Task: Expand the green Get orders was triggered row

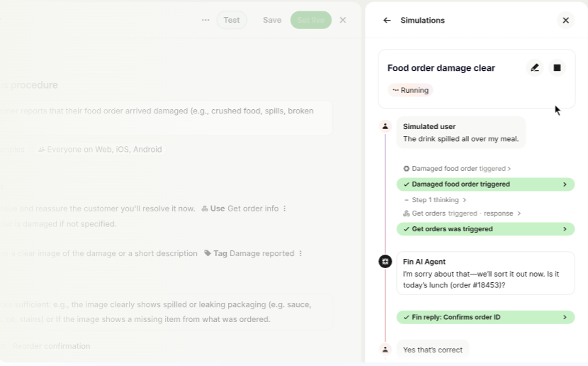Action: pyautogui.click(x=485, y=229)
